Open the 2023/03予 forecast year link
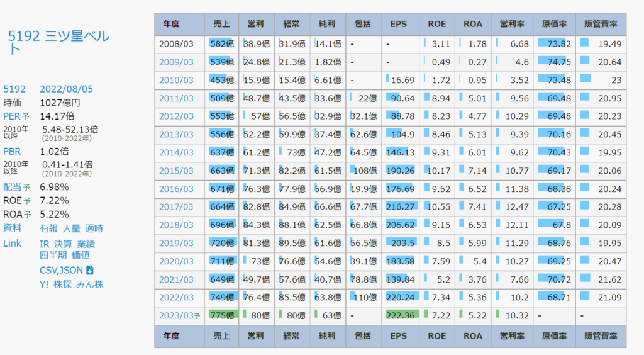 tap(179, 315)
